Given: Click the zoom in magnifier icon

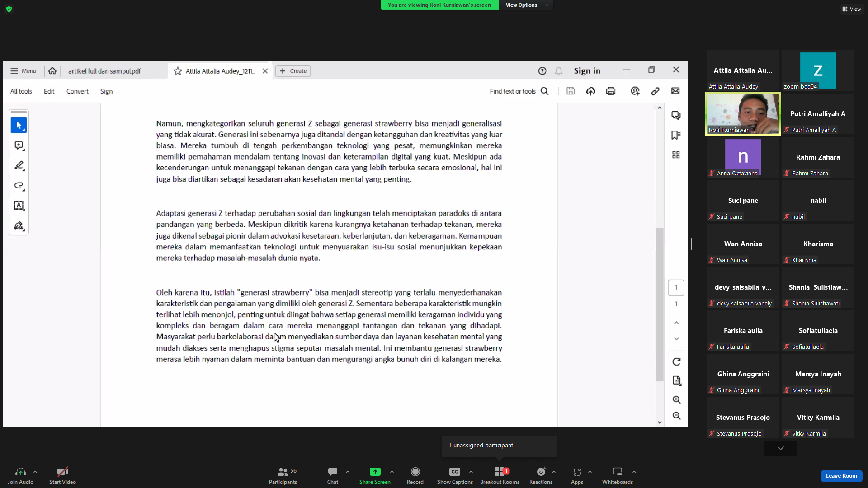Looking at the screenshot, I should 676,399.
